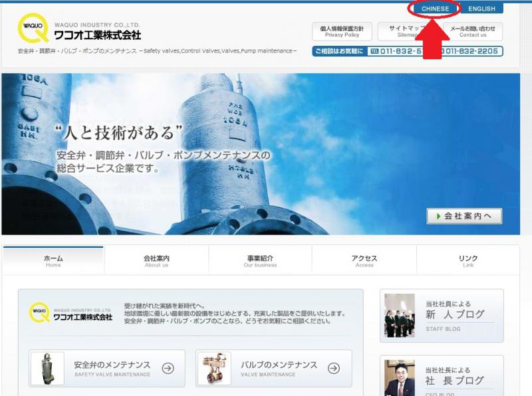Click the 会社案内へ button on banner
Viewport: 532px width, 396px height.
click(x=464, y=216)
